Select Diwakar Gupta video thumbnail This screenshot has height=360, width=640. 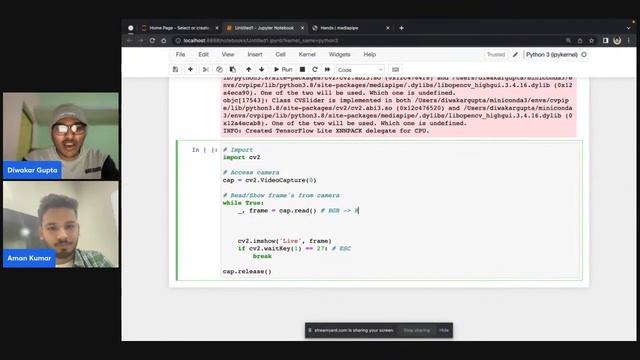61,136
